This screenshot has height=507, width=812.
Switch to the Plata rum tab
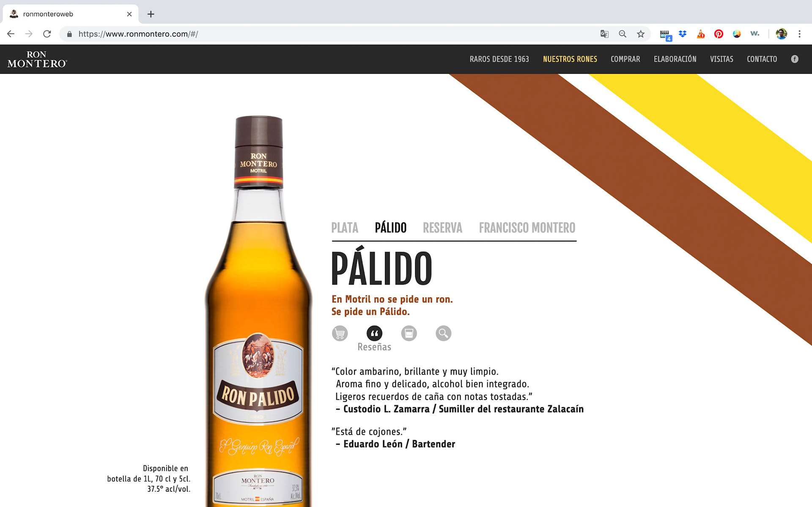click(x=345, y=228)
